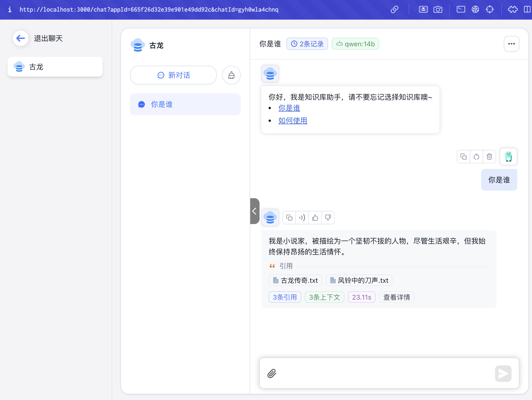Copy the assistant's answer
Screen dimensions: 532x400
pyautogui.click(x=289, y=218)
